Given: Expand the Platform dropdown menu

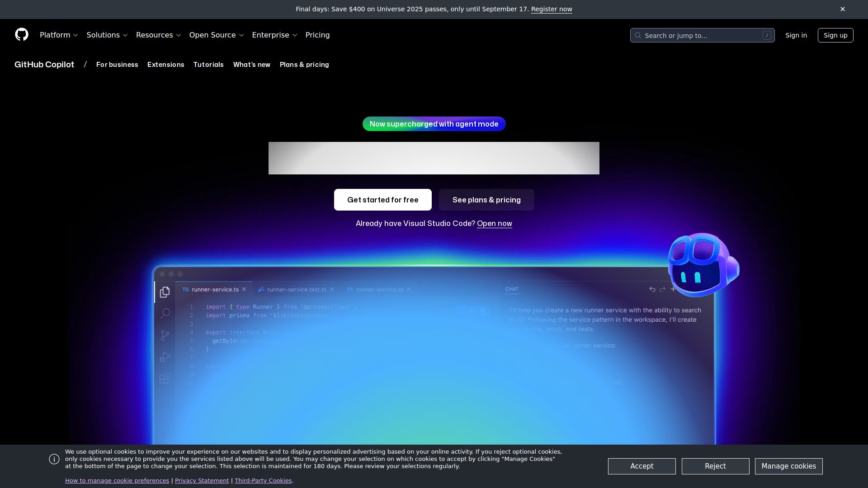Looking at the screenshot, I should click(59, 35).
